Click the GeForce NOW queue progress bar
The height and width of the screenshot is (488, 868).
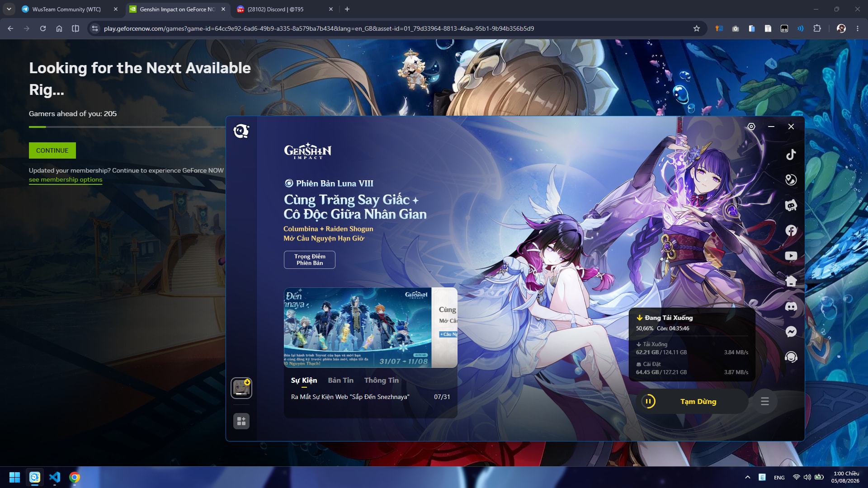pyautogui.click(x=127, y=127)
